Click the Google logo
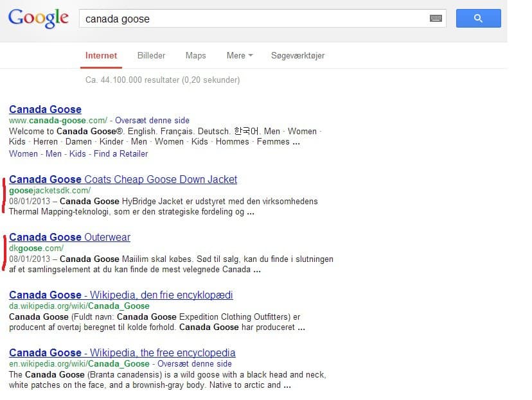Screen dimensions: 532x400 [x=39, y=19]
